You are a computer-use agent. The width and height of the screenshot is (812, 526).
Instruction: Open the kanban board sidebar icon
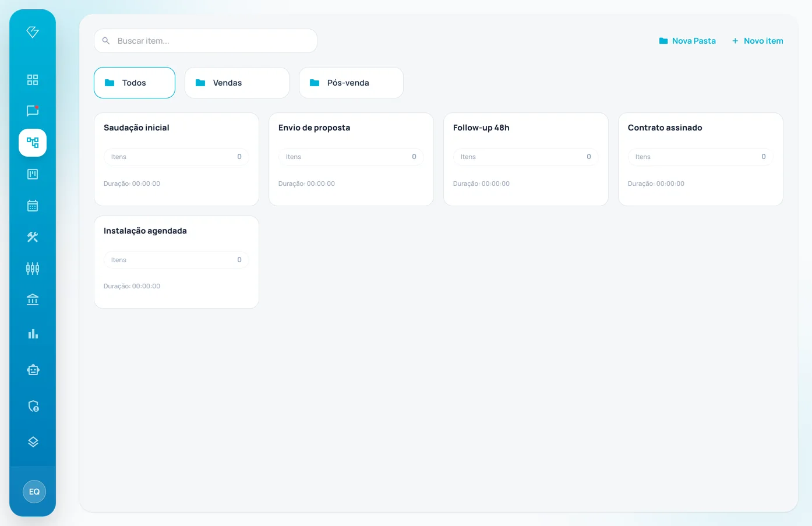pos(33,174)
